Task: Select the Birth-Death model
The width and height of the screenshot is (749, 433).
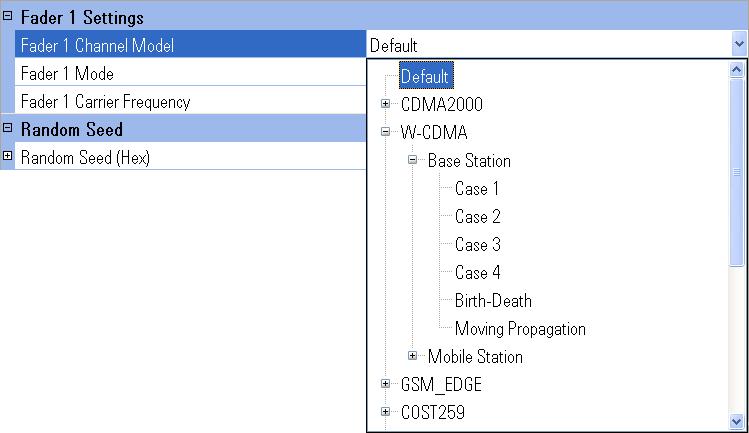Action: pyautogui.click(x=493, y=300)
